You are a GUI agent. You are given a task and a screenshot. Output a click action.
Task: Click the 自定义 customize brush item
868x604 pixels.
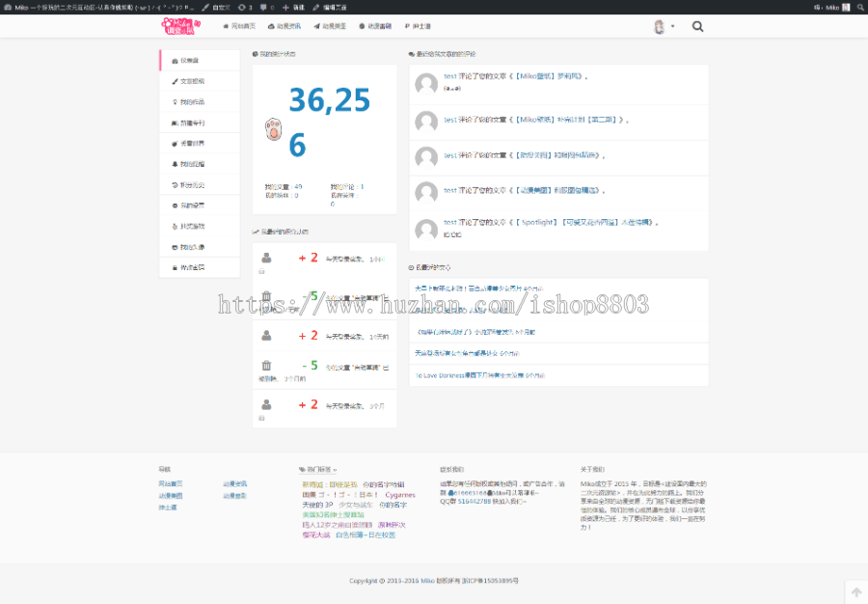(216, 7)
